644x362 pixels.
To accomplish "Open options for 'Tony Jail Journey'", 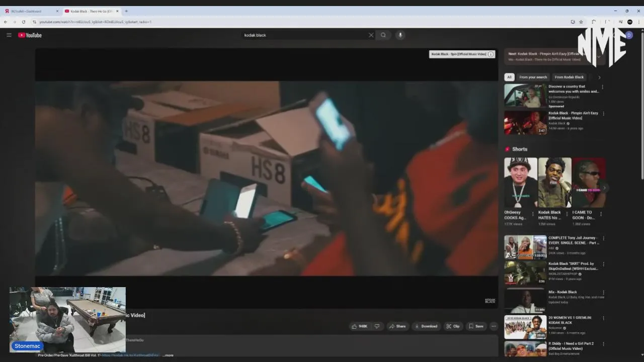I will pos(604,238).
